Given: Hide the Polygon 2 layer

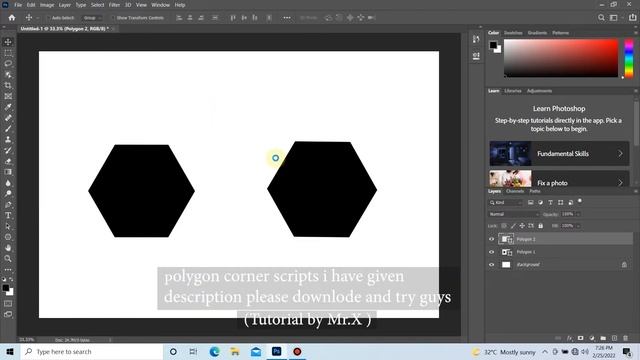Looking at the screenshot, I should (x=491, y=239).
